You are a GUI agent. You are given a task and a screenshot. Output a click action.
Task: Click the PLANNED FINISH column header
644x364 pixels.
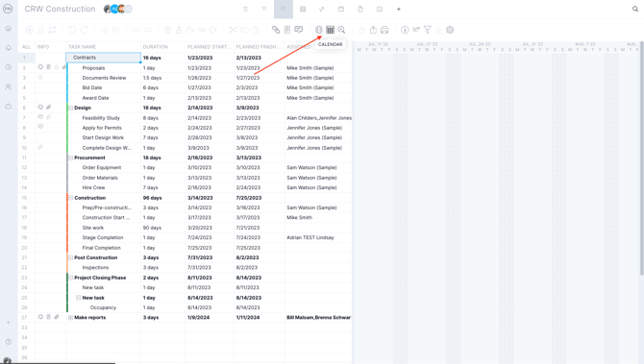pyautogui.click(x=259, y=47)
